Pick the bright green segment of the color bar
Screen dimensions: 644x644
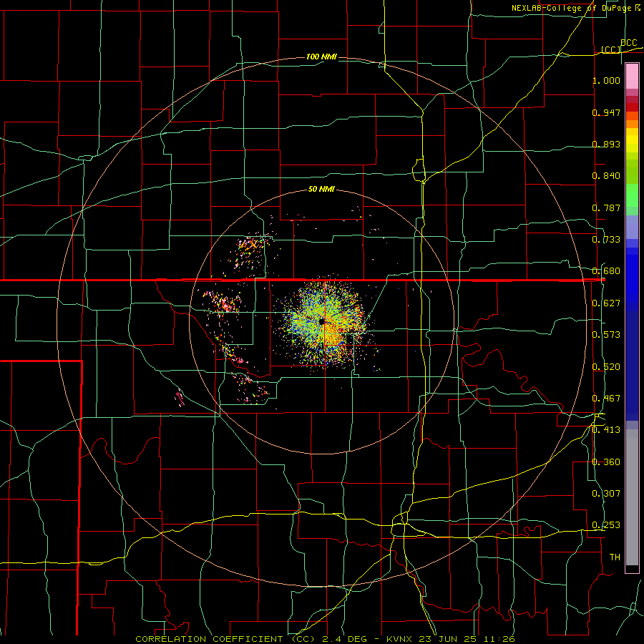[632, 195]
